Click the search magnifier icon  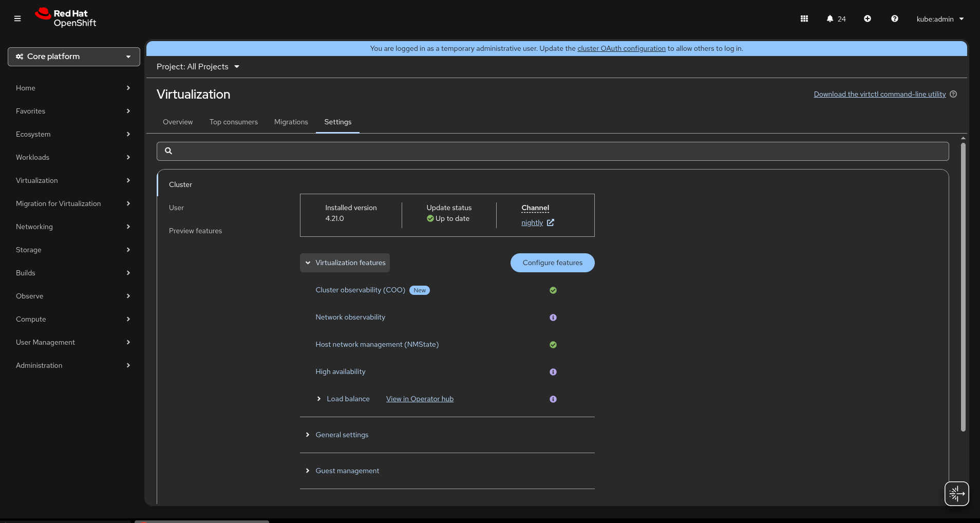pyautogui.click(x=168, y=151)
